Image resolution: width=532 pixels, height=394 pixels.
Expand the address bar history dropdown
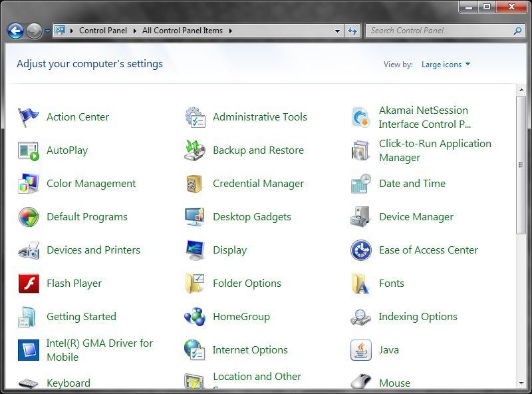point(337,30)
